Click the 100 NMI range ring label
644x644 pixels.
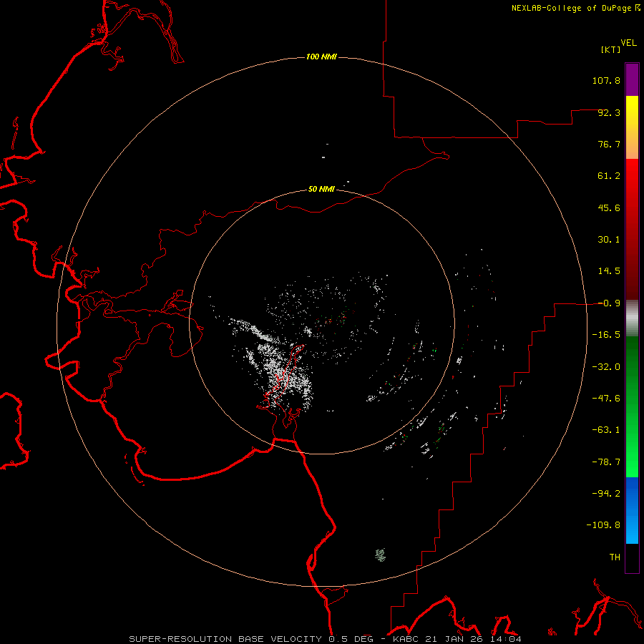point(321,57)
